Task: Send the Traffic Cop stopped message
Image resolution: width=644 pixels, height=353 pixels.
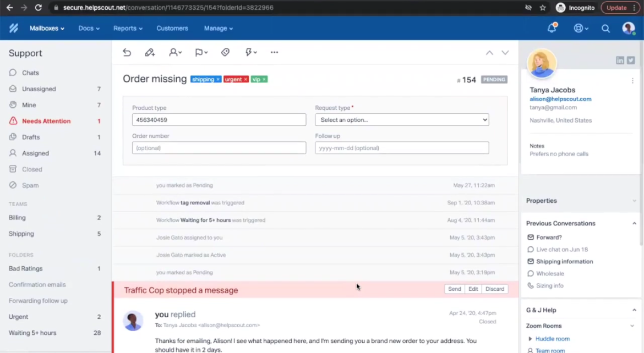Action: tap(454, 289)
